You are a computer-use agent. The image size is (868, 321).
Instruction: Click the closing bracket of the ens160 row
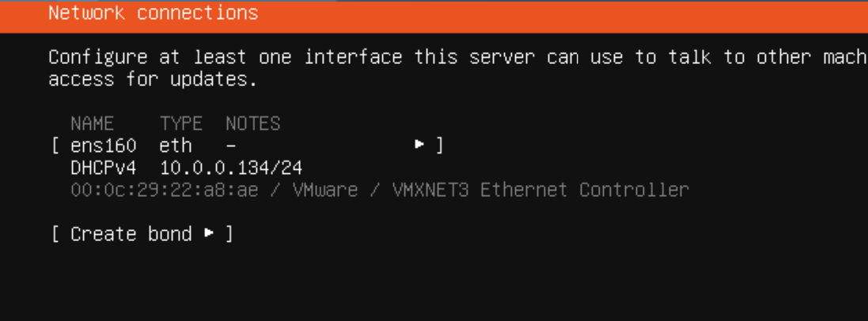coord(439,146)
